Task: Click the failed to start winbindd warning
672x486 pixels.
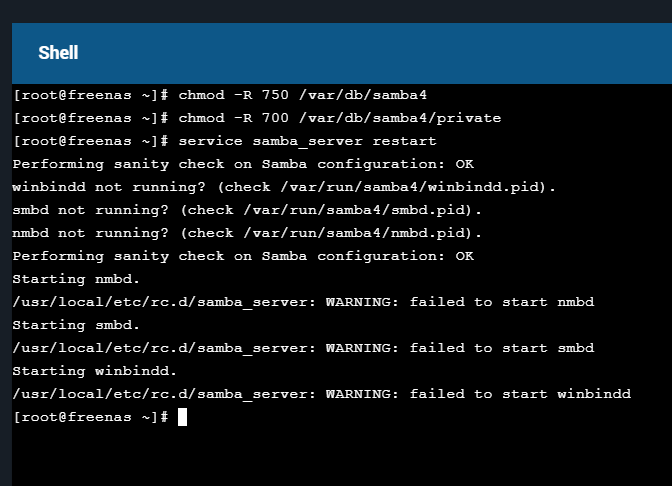Action: [x=478, y=394]
